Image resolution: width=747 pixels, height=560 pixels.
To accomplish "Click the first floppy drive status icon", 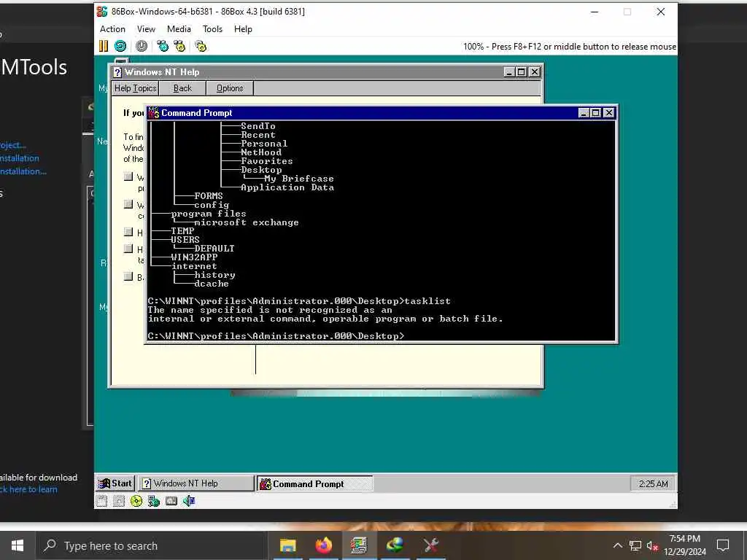I will point(101,501).
